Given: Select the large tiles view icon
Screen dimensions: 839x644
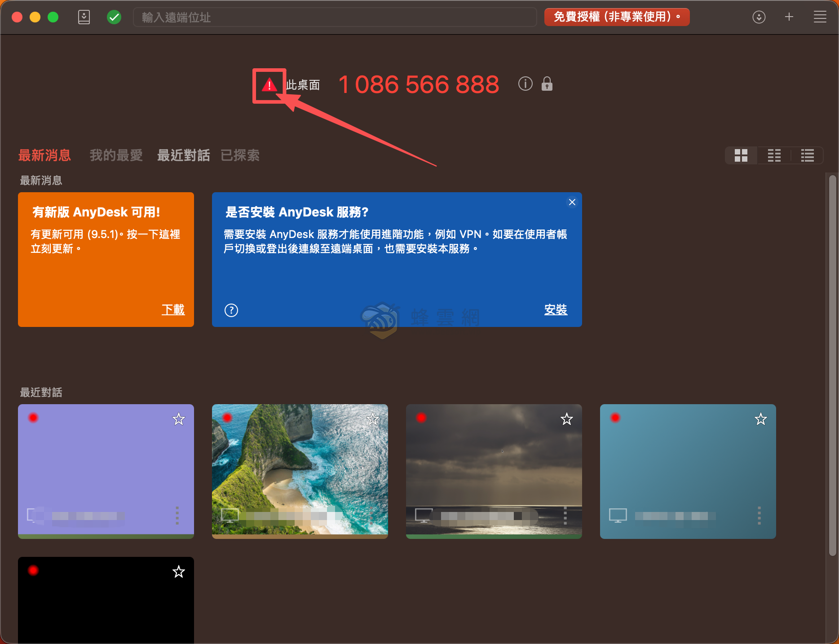Looking at the screenshot, I should (741, 155).
